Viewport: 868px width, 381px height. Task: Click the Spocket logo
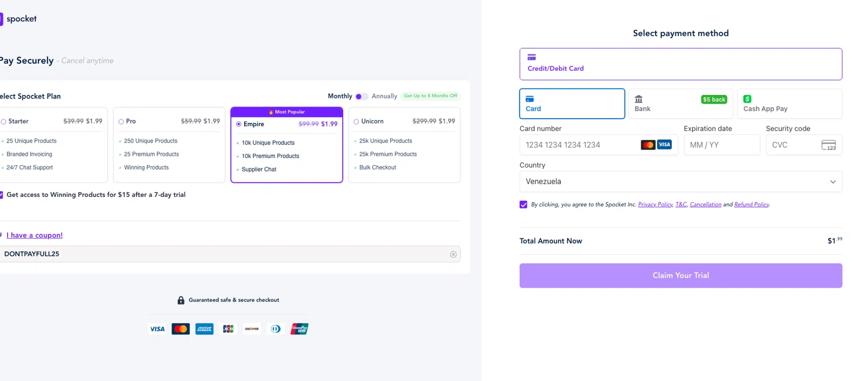[19, 19]
